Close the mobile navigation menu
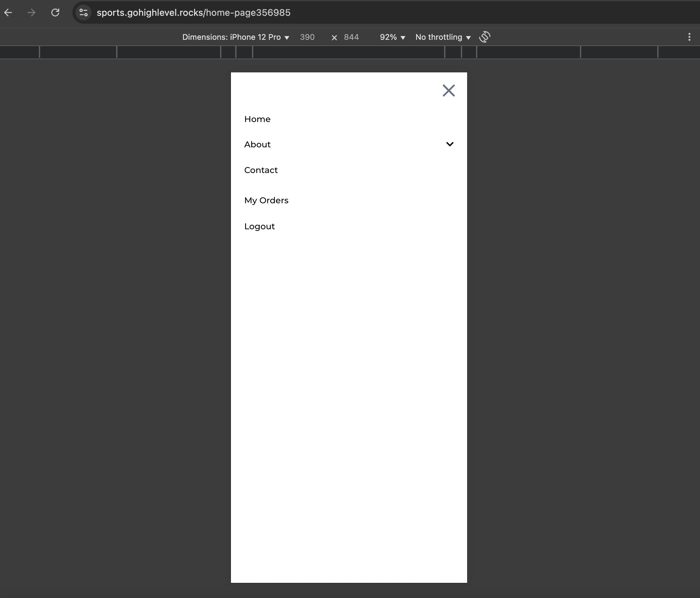The width and height of the screenshot is (700, 598). point(448,90)
